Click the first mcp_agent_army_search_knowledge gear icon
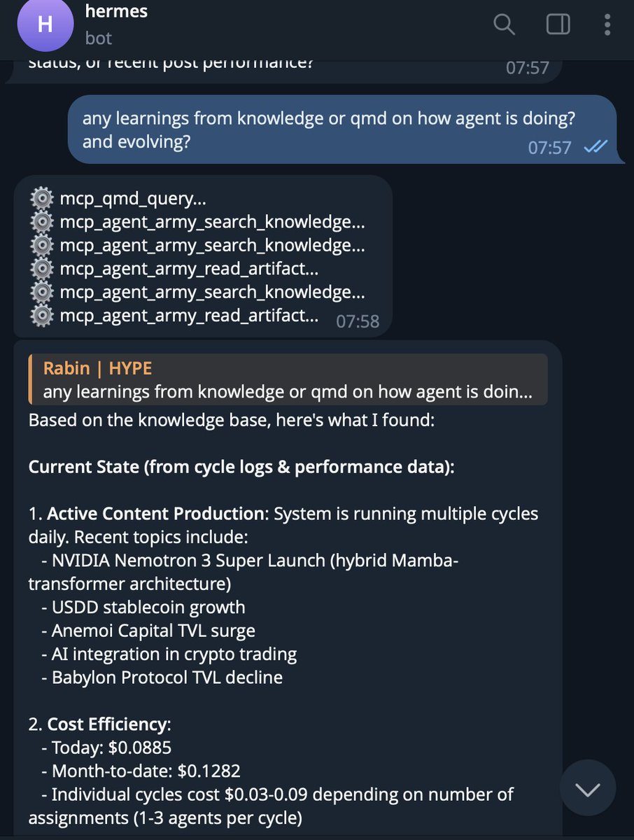 click(x=43, y=223)
